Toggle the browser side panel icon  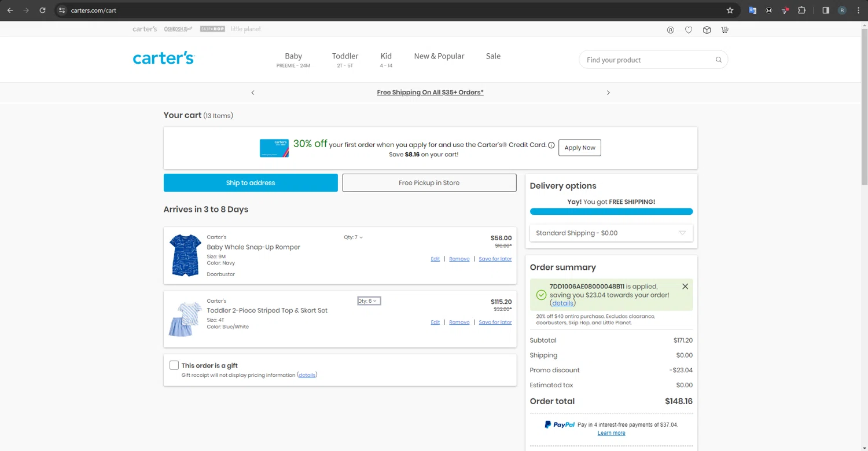(826, 10)
